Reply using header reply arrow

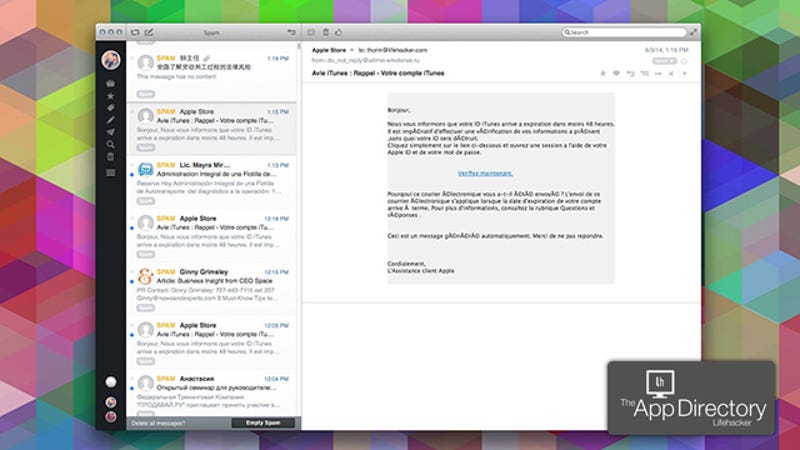pos(630,73)
